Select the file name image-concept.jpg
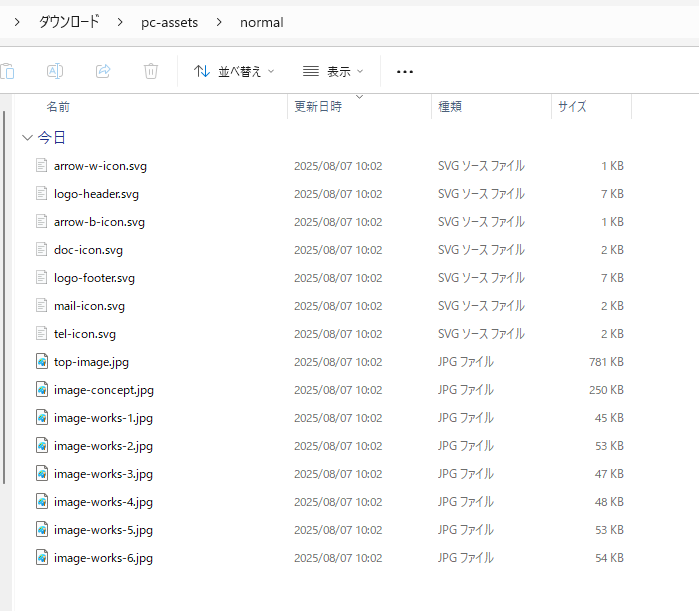This screenshot has width=699, height=611. click(x=104, y=391)
